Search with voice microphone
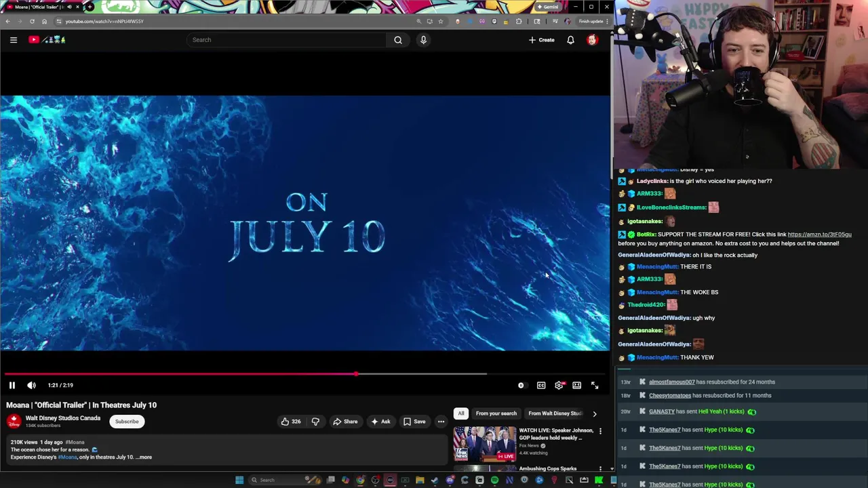The width and height of the screenshot is (868, 488). [423, 40]
